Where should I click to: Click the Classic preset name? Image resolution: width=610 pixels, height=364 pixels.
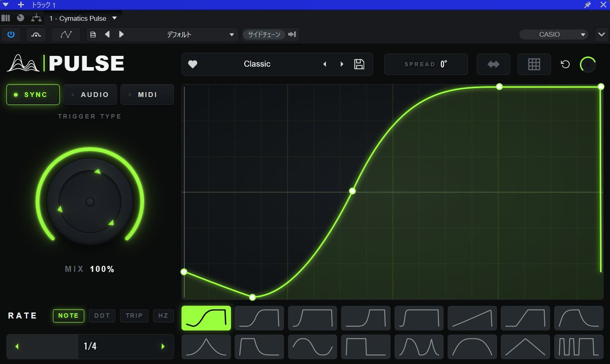[x=257, y=64]
